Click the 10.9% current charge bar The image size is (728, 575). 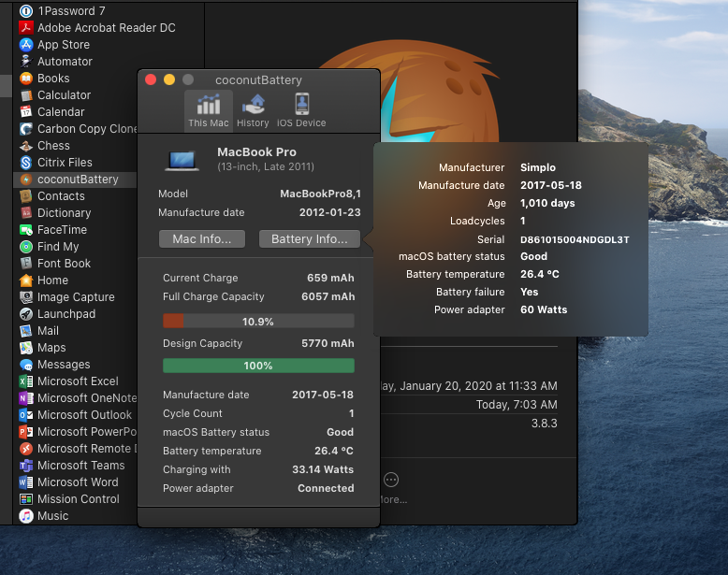[258, 321]
